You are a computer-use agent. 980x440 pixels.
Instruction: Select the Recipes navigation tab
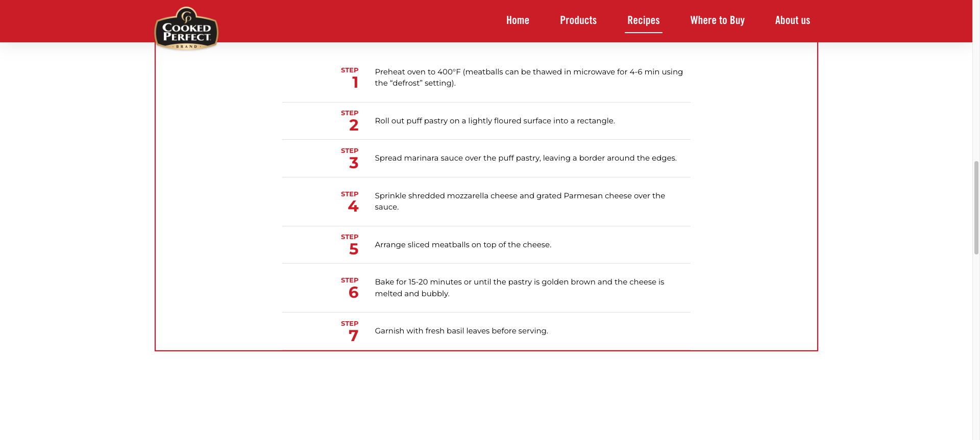pyautogui.click(x=643, y=20)
